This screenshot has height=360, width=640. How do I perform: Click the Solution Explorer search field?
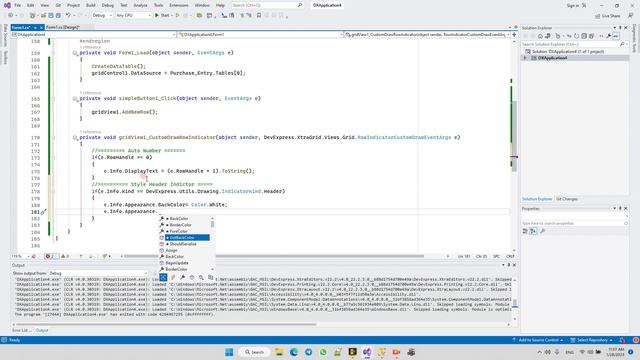click(x=574, y=44)
